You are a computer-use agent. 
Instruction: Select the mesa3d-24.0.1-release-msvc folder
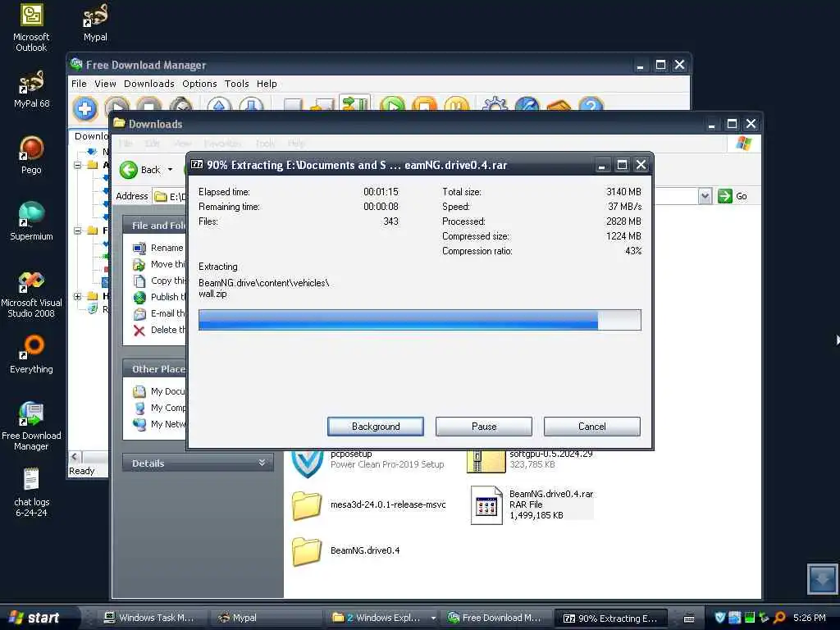pyautogui.click(x=307, y=505)
